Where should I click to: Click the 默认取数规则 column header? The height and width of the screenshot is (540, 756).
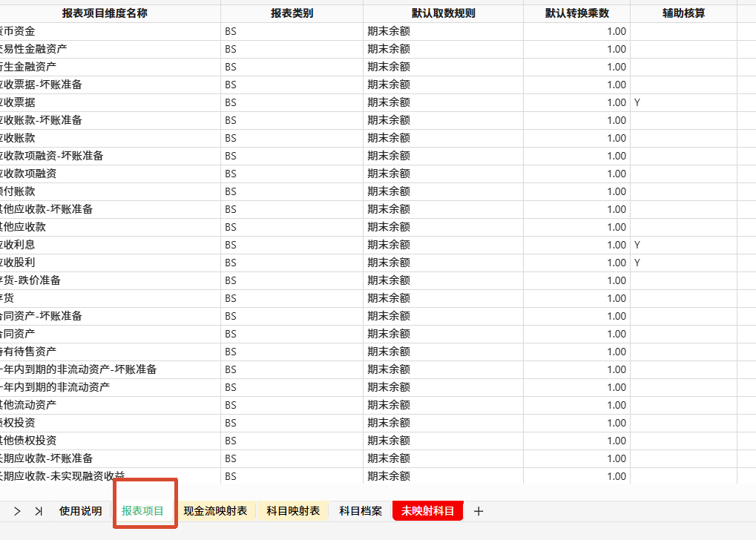[x=443, y=13]
